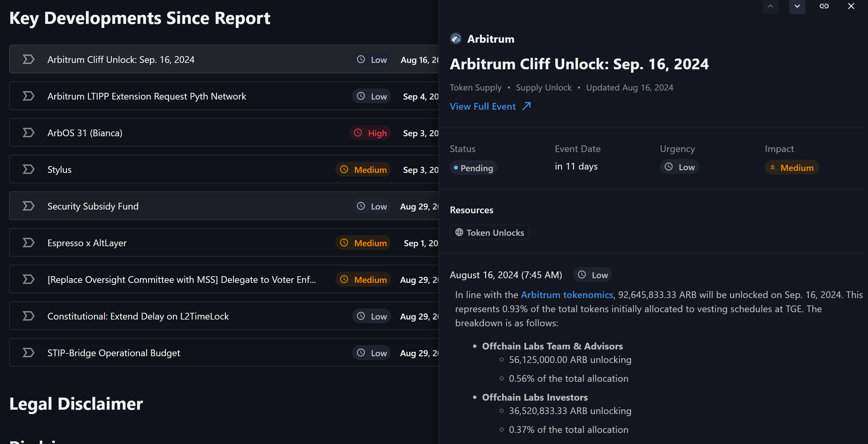Go to previous event with up chevron
The width and height of the screenshot is (868, 444).
click(770, 6)
